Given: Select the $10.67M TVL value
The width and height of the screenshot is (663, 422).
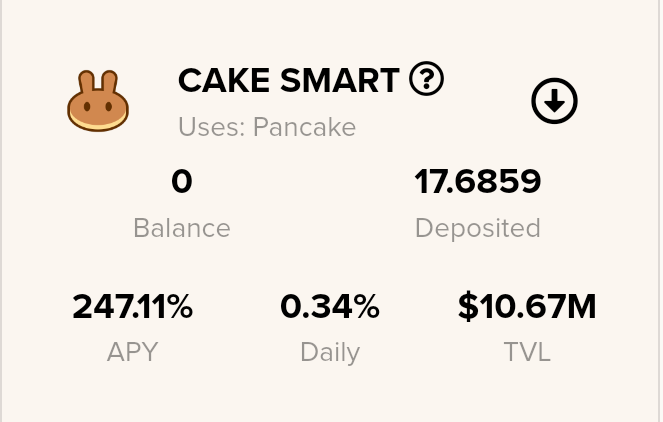Looking at the screenshot, I should point(527,306).
